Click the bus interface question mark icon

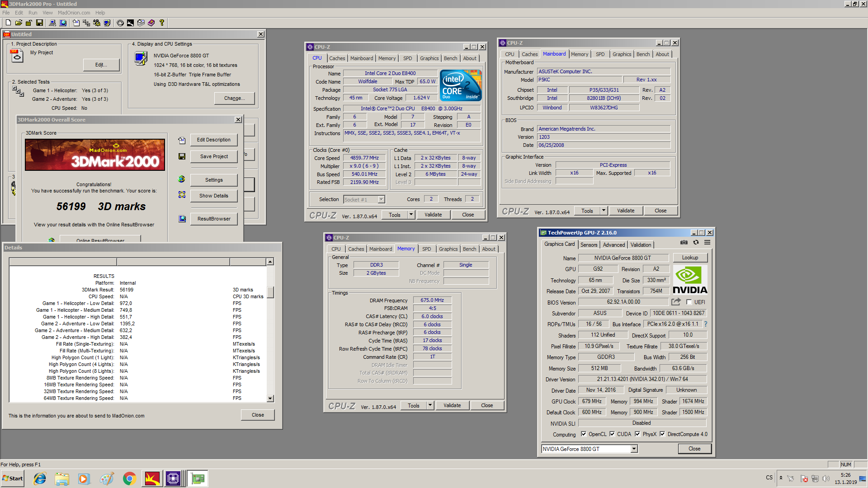coord(705,324)
